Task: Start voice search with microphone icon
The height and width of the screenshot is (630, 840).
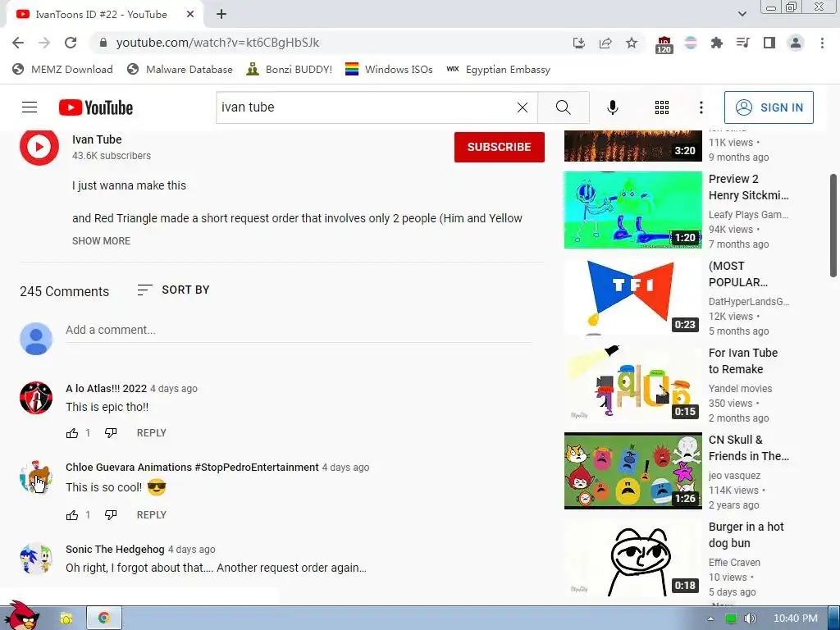Action: [612, 107]
